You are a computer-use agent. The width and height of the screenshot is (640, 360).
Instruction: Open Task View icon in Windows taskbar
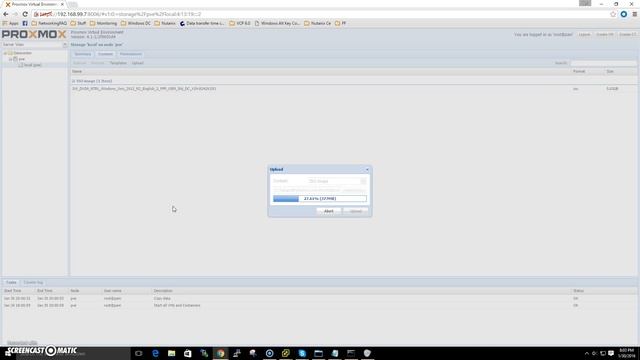[x=139, y=353]
